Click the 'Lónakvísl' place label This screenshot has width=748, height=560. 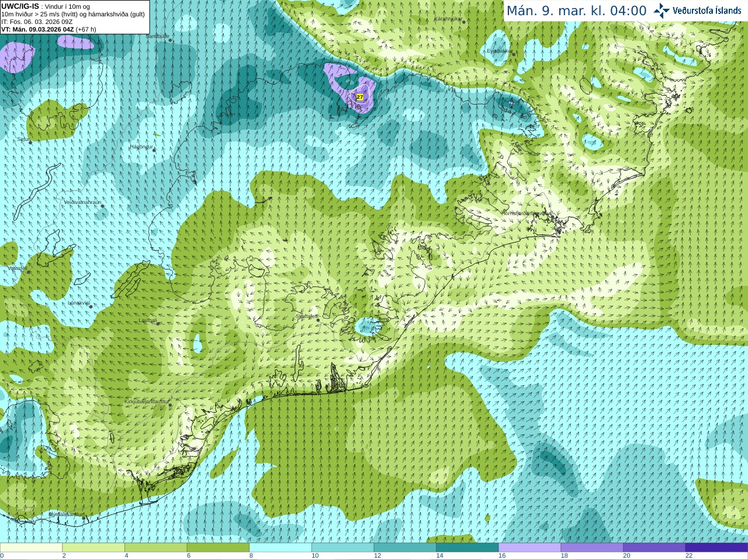click(79, 303)
